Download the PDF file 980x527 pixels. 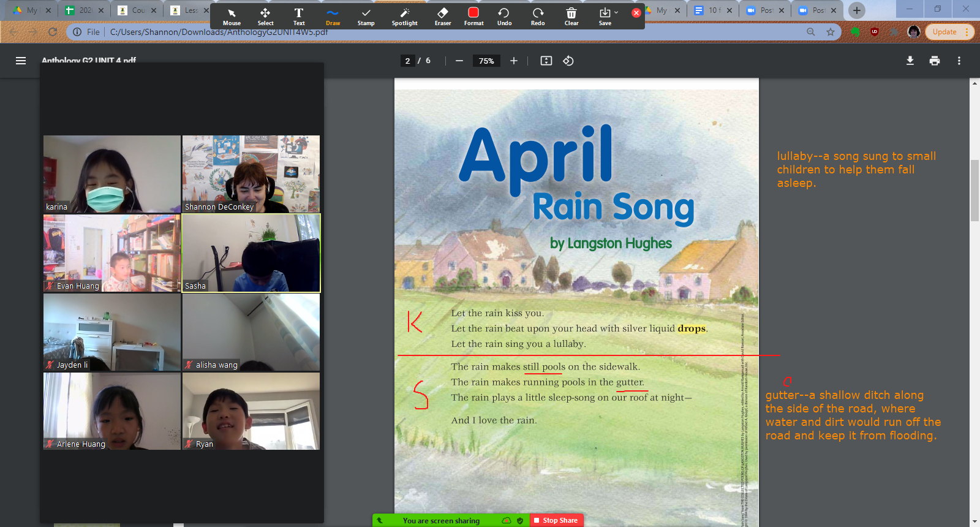(x=910, y=61)
